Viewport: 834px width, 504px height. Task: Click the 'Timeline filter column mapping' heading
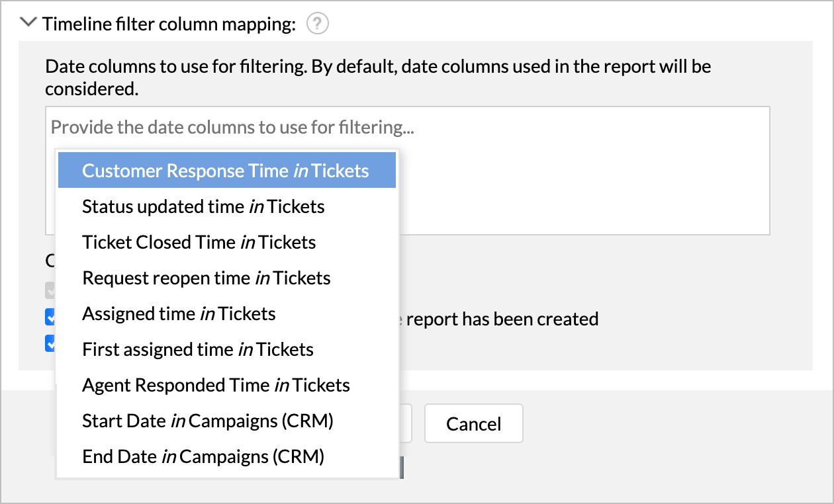169,24
